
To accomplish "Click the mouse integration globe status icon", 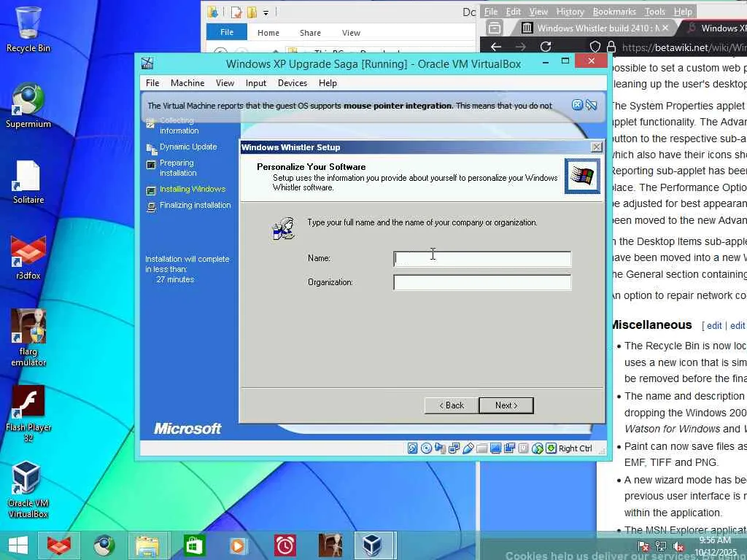I will 538,448.
